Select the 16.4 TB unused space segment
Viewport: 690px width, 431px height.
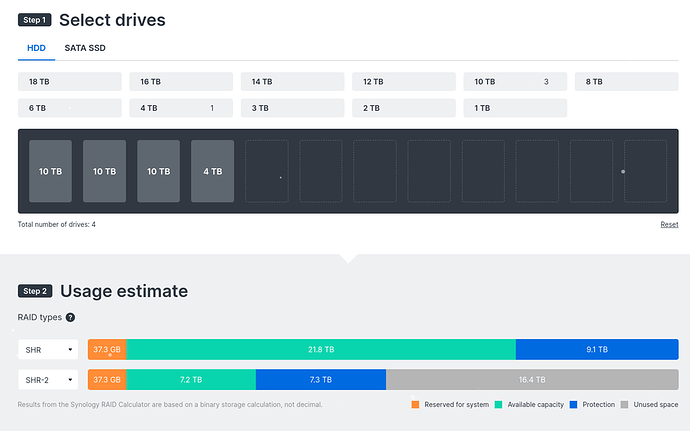532,379
